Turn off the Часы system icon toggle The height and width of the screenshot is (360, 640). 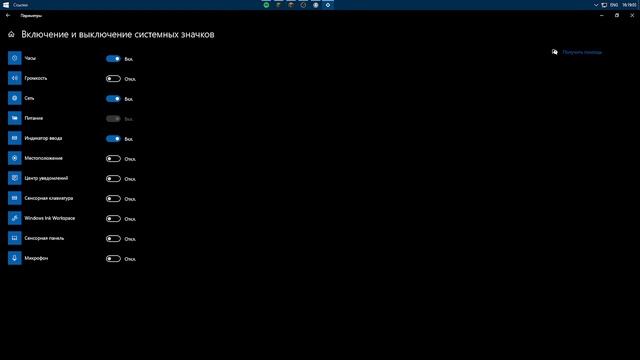113,59
